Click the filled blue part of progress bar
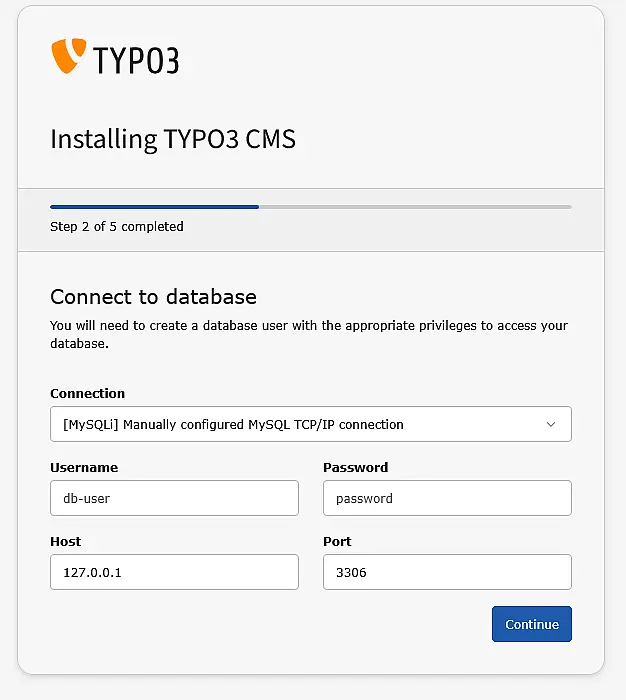 click(154, 207)
